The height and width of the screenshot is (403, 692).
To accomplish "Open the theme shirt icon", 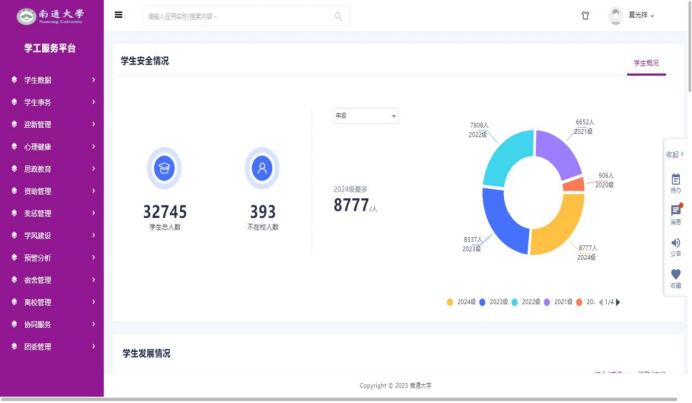I will click(585, 16).
